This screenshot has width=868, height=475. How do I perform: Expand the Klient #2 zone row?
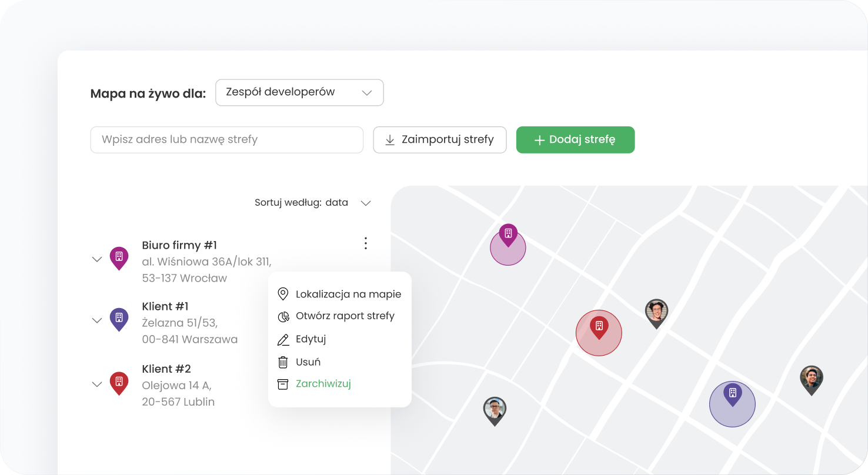point(97,384)
